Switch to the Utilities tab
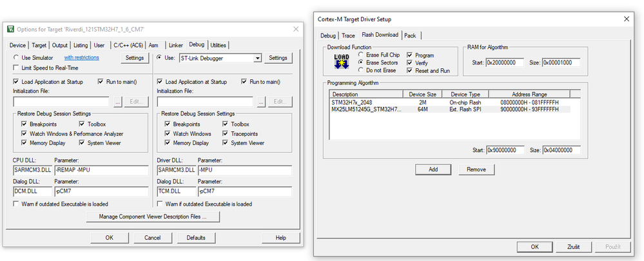 pos(218,45)
